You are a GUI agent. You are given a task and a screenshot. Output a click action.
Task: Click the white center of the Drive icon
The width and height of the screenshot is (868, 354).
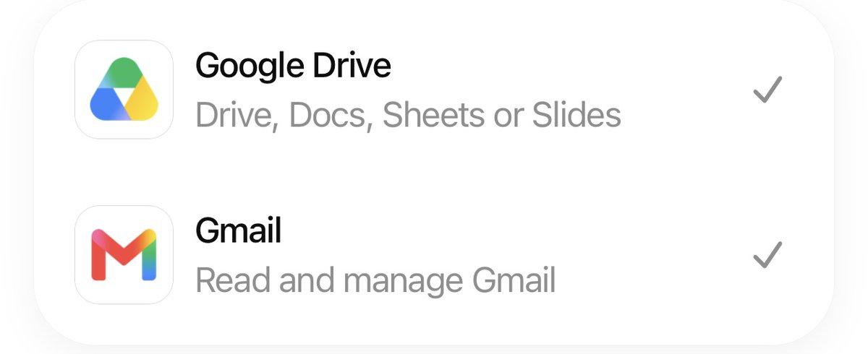124,94
